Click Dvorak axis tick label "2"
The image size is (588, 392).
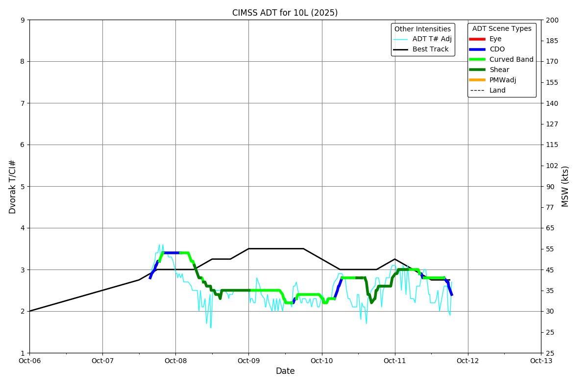coord(23,312)
